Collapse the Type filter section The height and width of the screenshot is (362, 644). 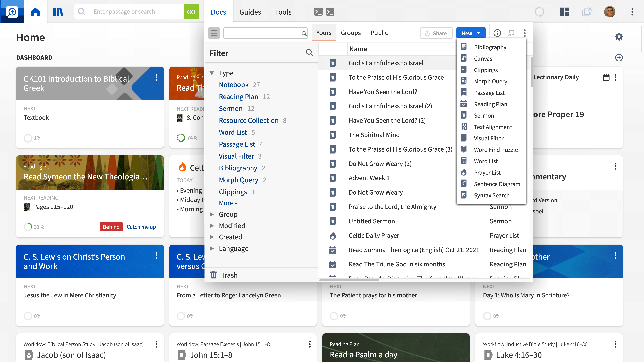(x=212, y=73)
